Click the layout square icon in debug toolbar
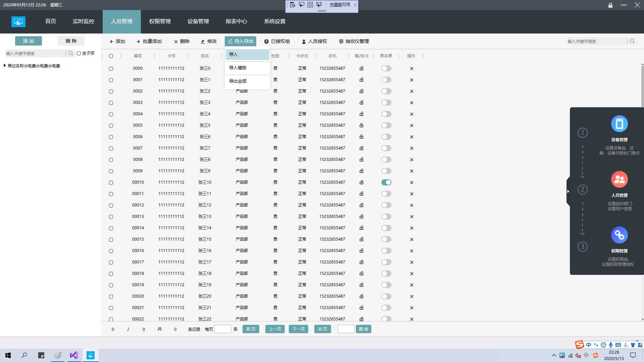The width and height of the screenshot is (644, 362). click(x=310, y=5)
